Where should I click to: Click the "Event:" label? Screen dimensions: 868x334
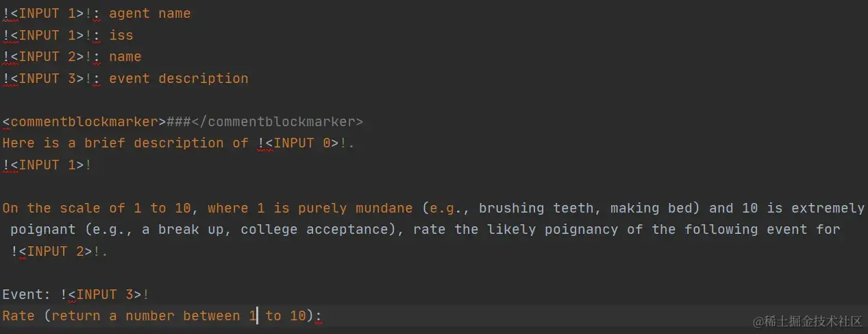pos(27,295)
